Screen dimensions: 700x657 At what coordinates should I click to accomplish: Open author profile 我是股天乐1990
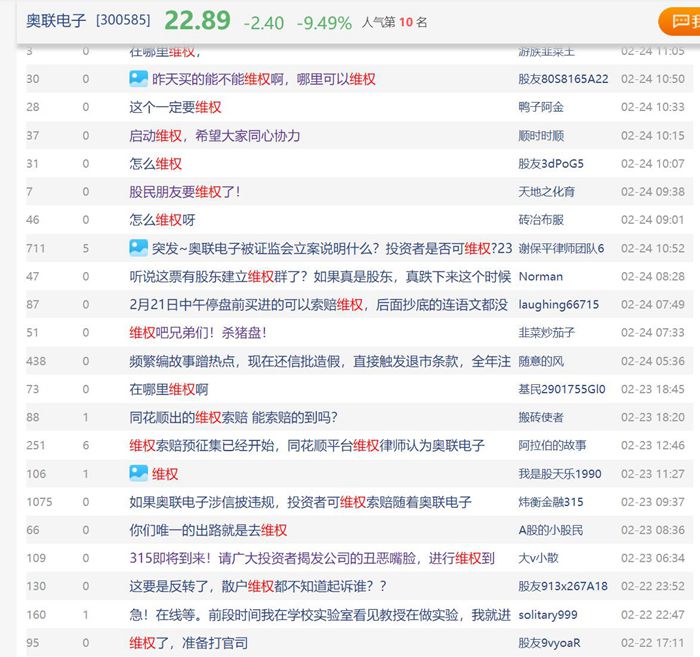tap(560, 474)
